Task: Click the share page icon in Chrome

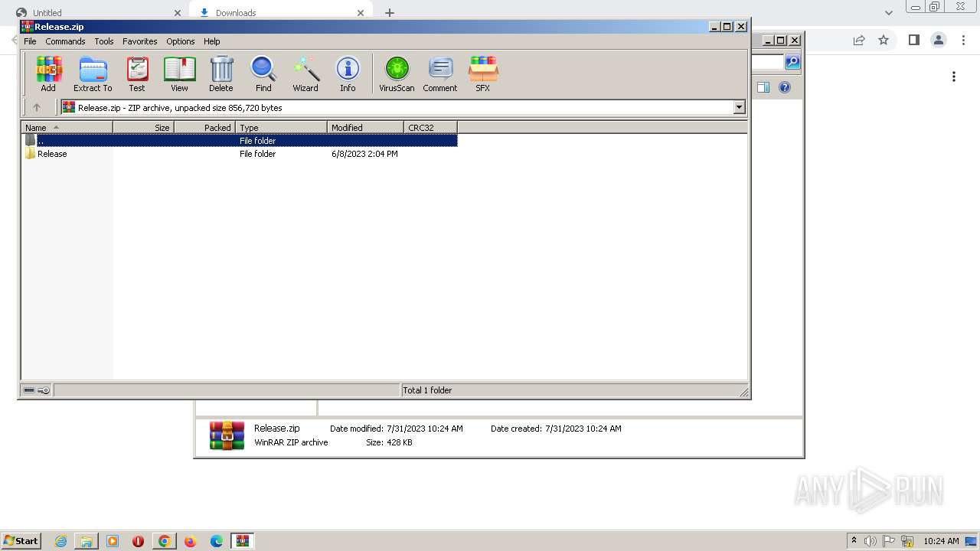Action: point(859,41)
